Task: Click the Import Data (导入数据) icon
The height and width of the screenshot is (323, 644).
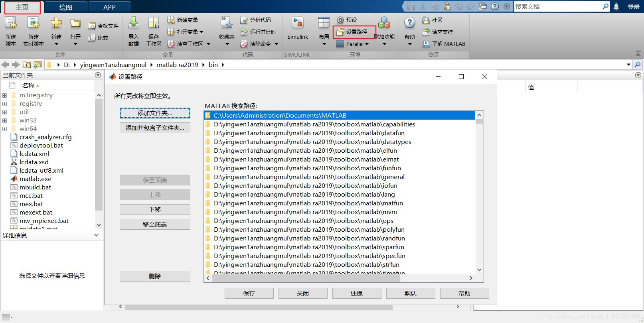Action: click(x=134, y=23)
